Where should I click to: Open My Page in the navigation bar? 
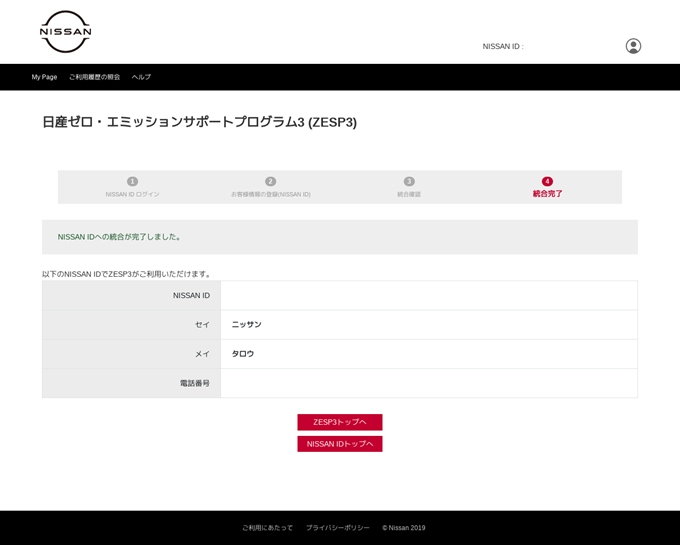[x=44, y=77]
